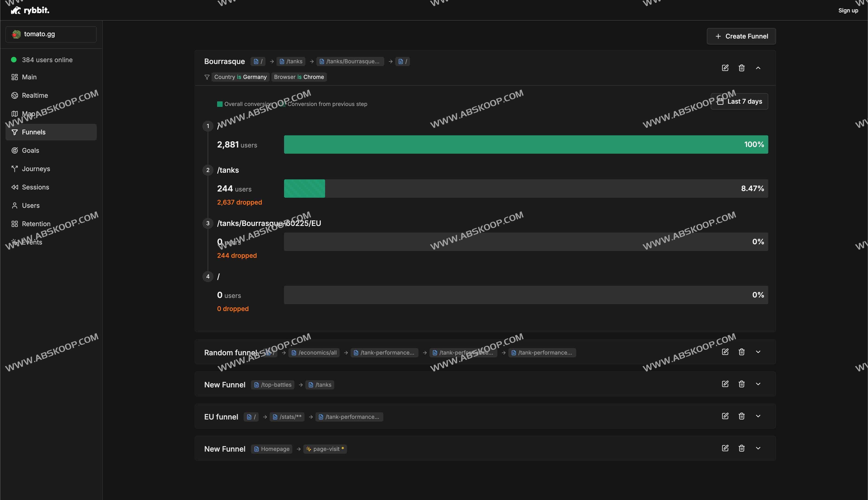Select the Journeys icon
The height and width of the screenshot is (500, 868).
tap(14, 169)
